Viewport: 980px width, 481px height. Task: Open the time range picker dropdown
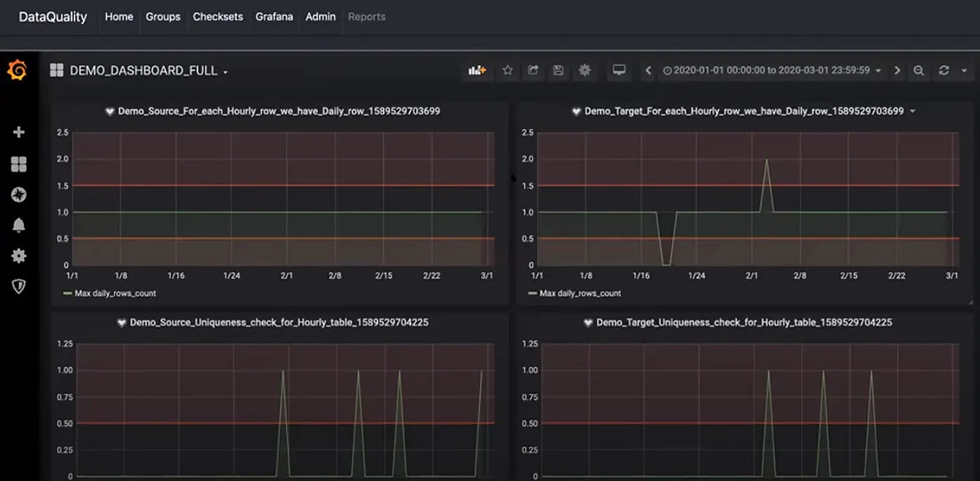point(772,70)
